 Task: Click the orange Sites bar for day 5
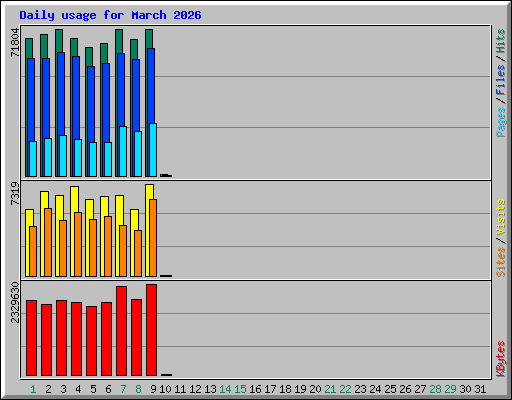tap(93, 248)
